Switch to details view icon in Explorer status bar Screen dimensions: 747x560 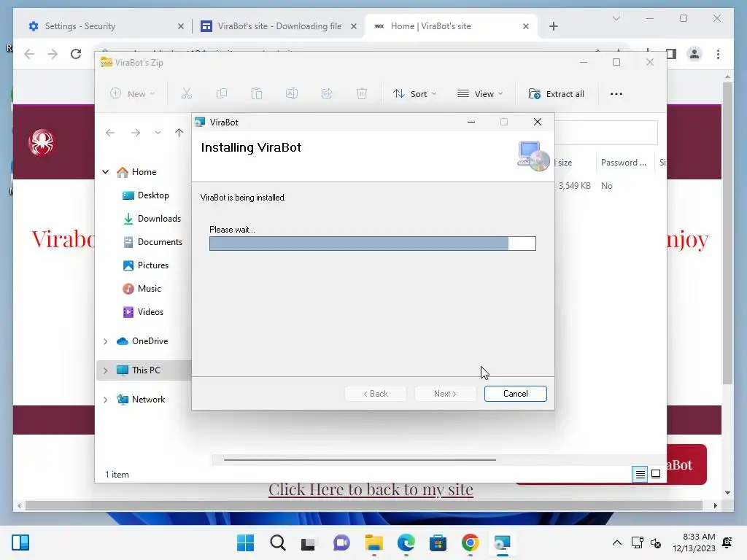[x=640, y=474]
